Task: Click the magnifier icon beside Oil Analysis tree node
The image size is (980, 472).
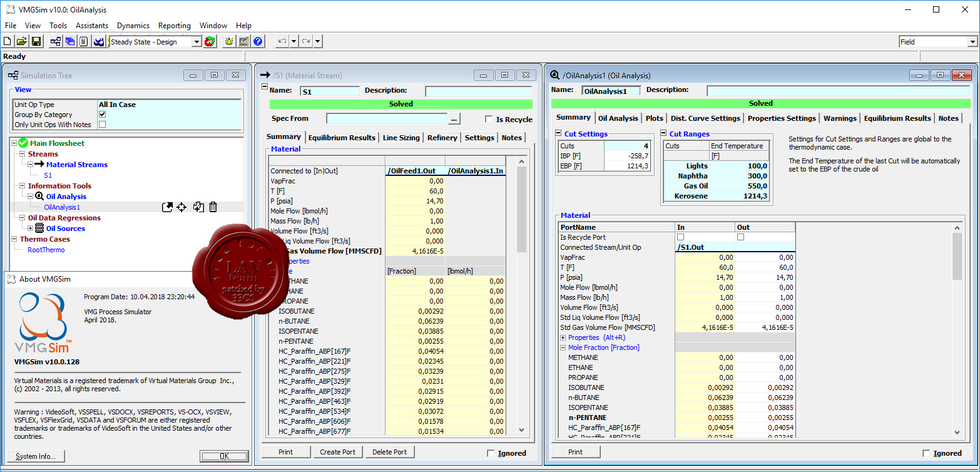Action: [x=39, y=197]
